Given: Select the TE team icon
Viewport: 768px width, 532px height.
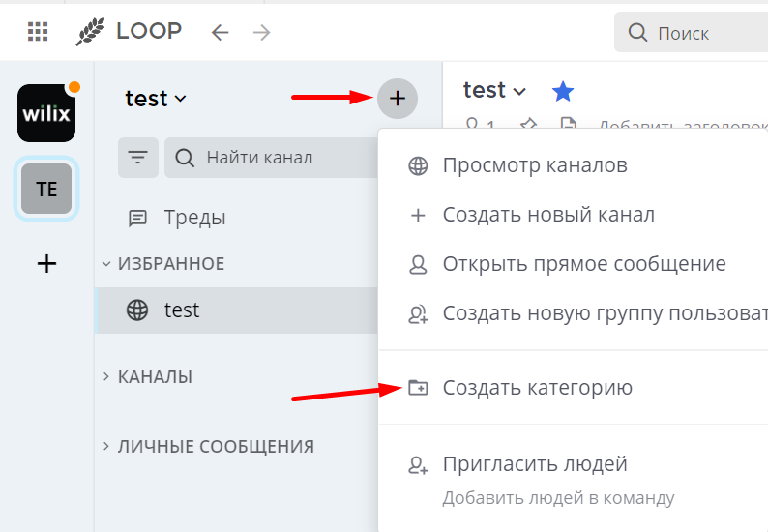Looking at the screenshot, I should tap(46, 189).
